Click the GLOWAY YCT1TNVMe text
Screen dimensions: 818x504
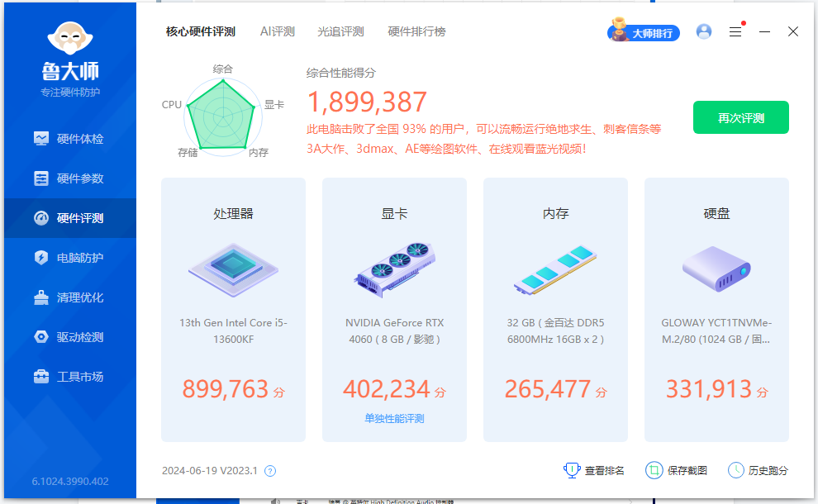tap(717, 331)
